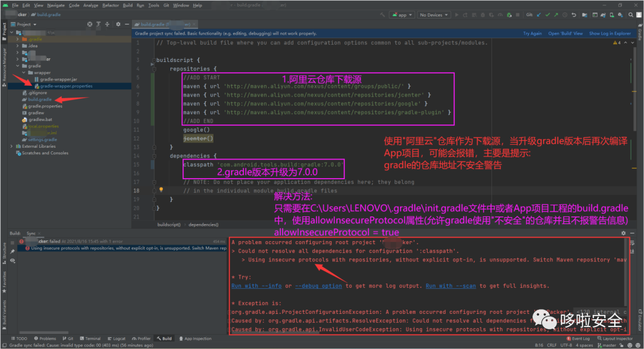Click the Attach Debugger to process icon
Image resolution: width=644 pixels, height=349 pixels.
[x=509, y=15]
